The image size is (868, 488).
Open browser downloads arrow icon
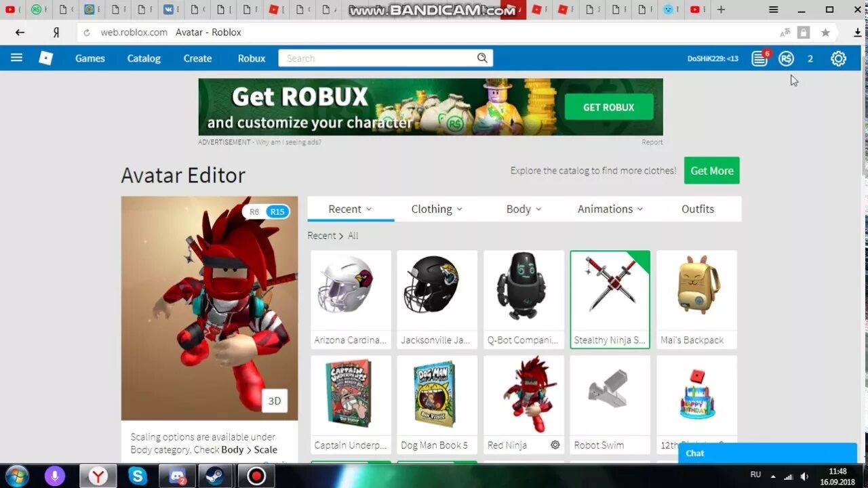pos(858,33)
